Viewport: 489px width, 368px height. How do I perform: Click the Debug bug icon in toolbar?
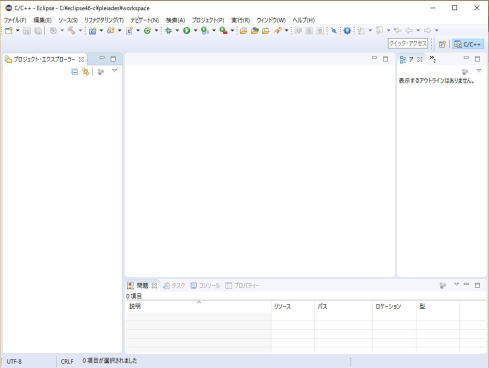(x=169, y=31)
